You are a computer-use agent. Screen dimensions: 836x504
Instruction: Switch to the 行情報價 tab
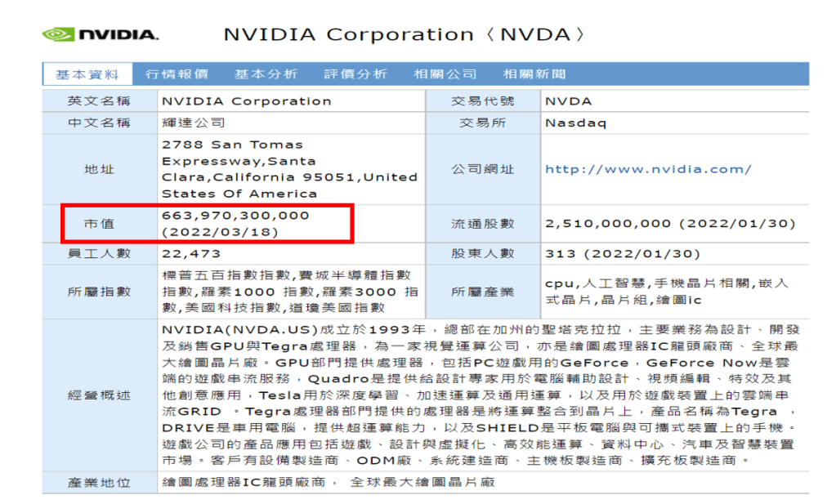coord(177,74)
